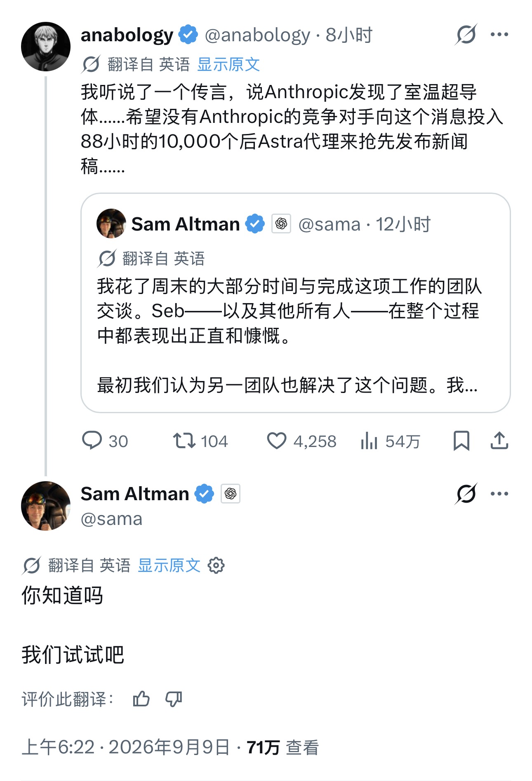Image resolution: width=532 pixels, height=781 pixels.
Task: Rate translation with thumbs down
Action: tap(174, 699)
